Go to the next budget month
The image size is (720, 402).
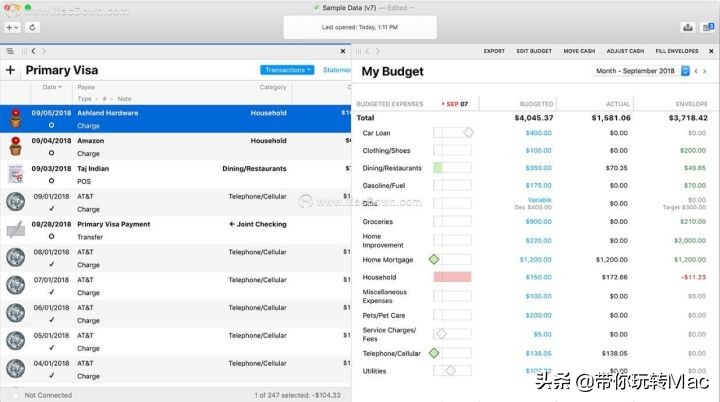point(705,71)
